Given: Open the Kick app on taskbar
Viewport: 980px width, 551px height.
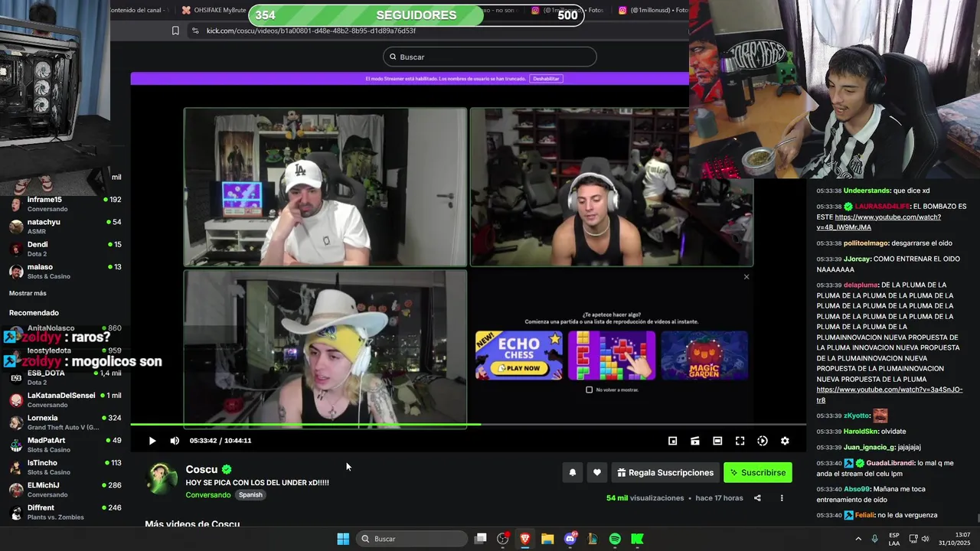Looking at the screenshot, I should point(637,539).
